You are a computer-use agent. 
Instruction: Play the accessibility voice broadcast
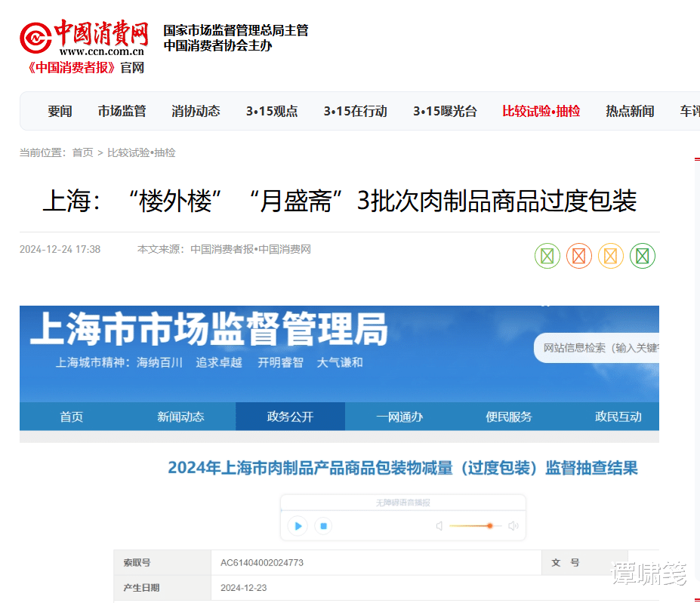point(298,526)
